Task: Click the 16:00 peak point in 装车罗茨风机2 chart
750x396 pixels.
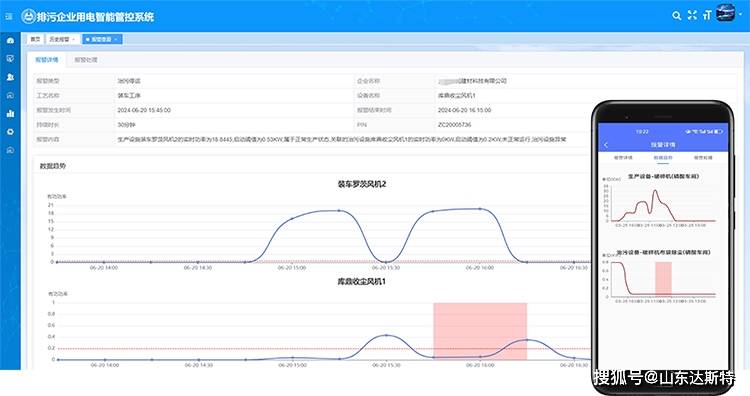Action: tap(480, 209)
